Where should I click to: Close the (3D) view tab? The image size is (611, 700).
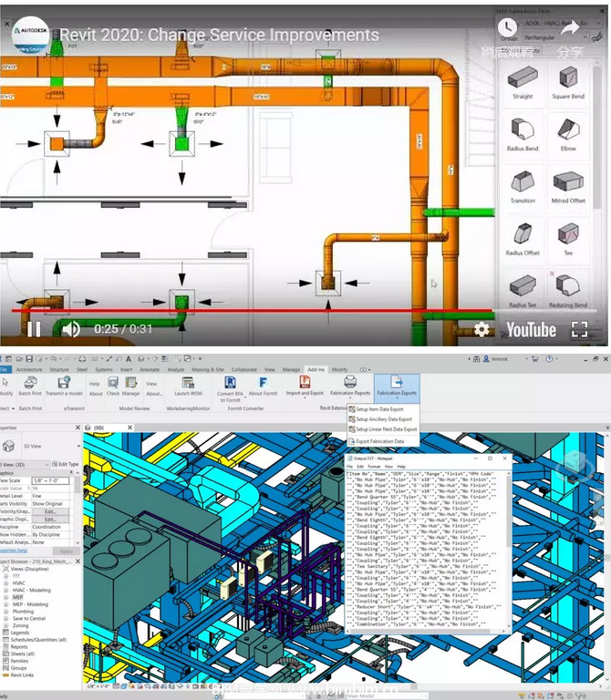(x=129, y=427)
